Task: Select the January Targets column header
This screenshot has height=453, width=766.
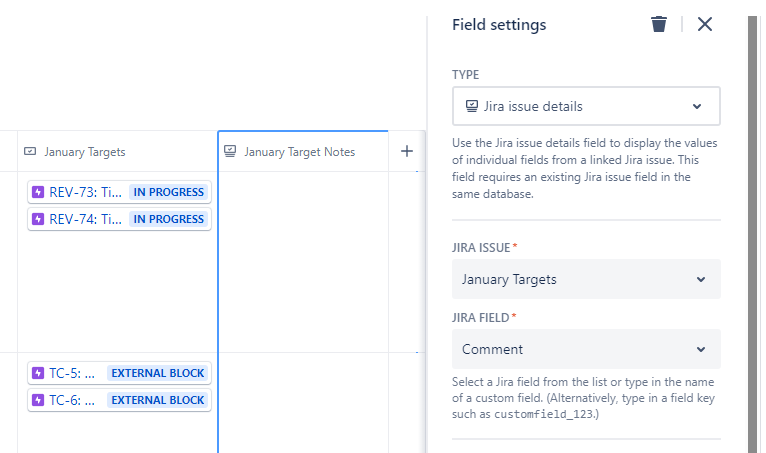Action: [117, 151]
